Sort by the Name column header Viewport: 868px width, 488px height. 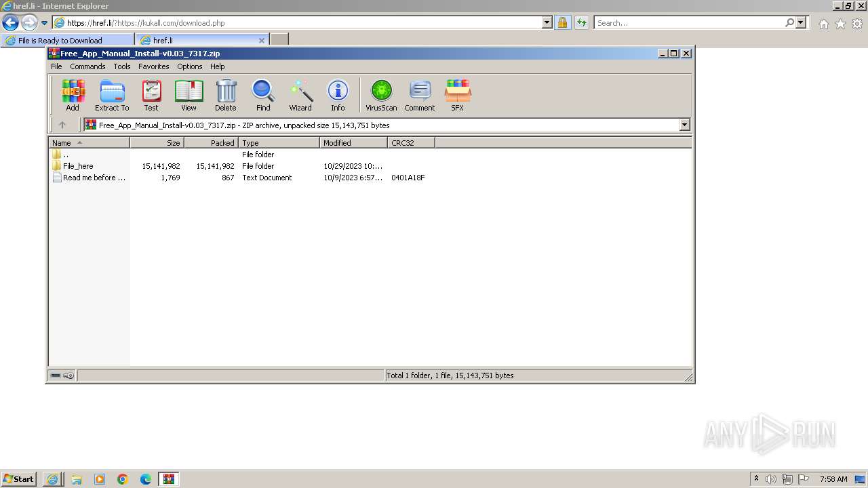click(x=89, y=143)
